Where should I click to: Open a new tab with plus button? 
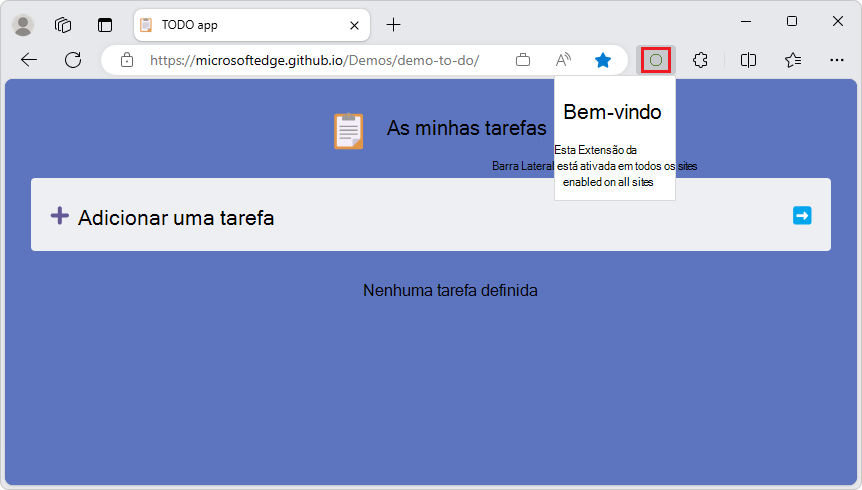(x=394, y=25)
